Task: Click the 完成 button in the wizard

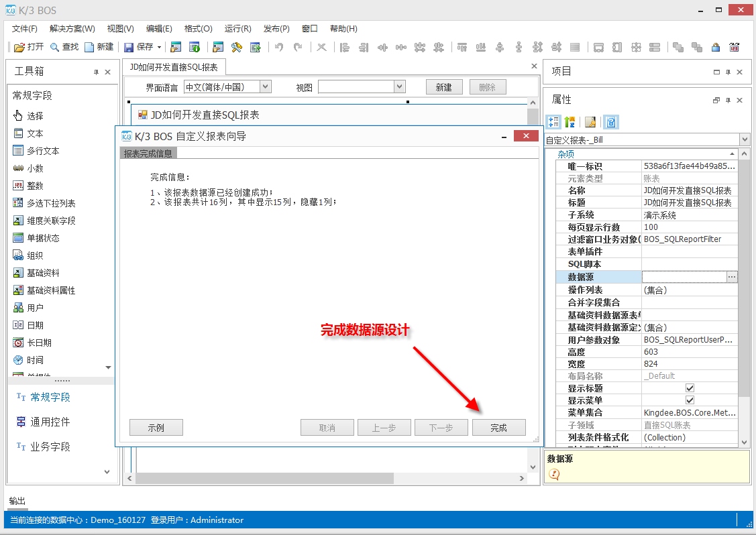Action: [x=498, y=428]
